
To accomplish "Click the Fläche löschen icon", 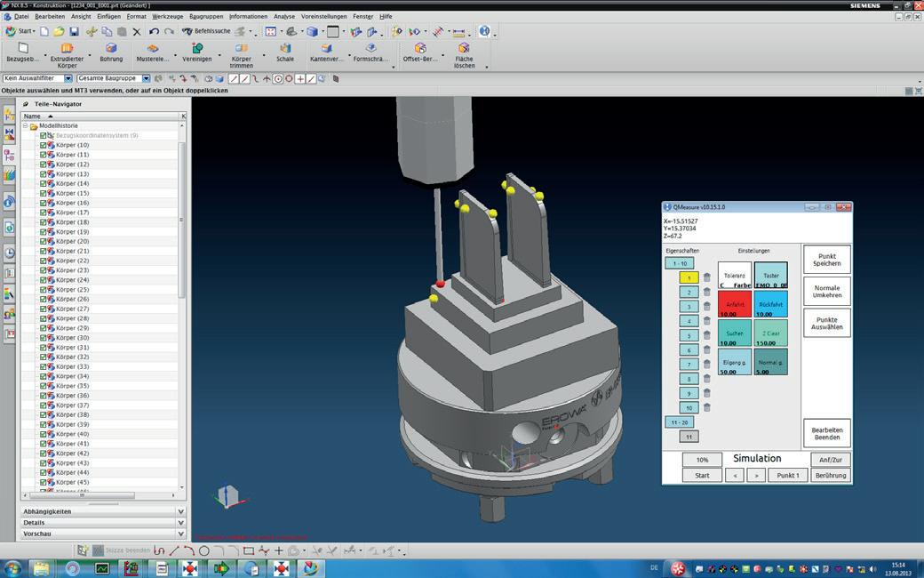I will [x=464, y=49].
